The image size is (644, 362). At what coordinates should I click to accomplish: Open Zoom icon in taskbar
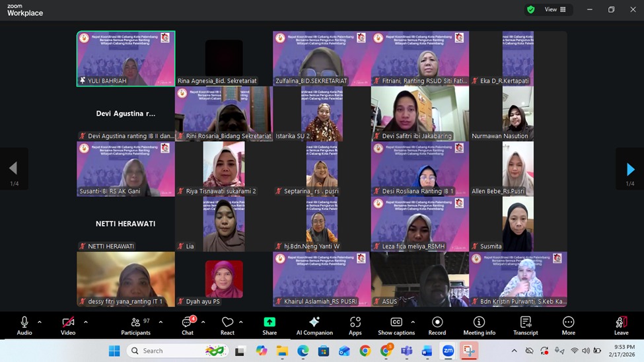click(448, 351)
